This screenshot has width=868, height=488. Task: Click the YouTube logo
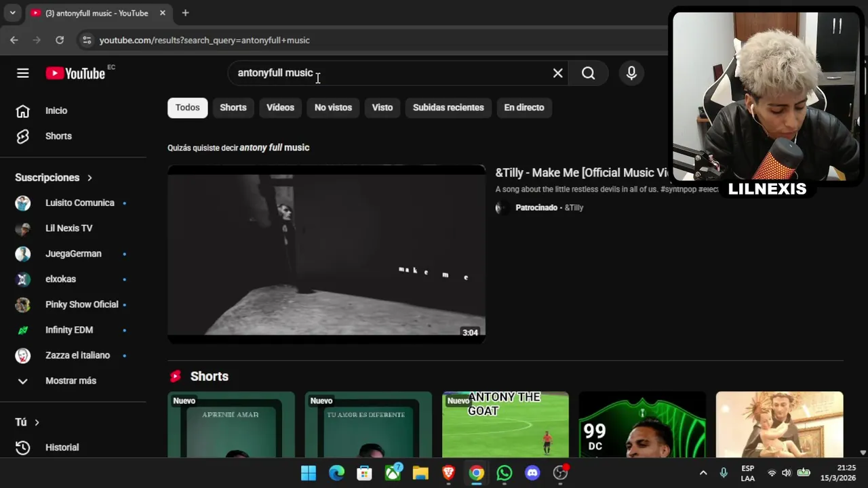tap(76, 73)
